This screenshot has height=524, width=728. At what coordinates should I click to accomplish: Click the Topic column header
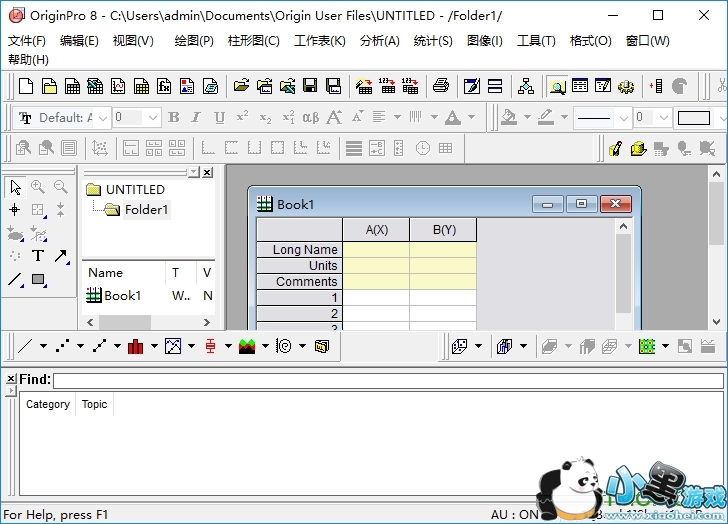(94, 404)
